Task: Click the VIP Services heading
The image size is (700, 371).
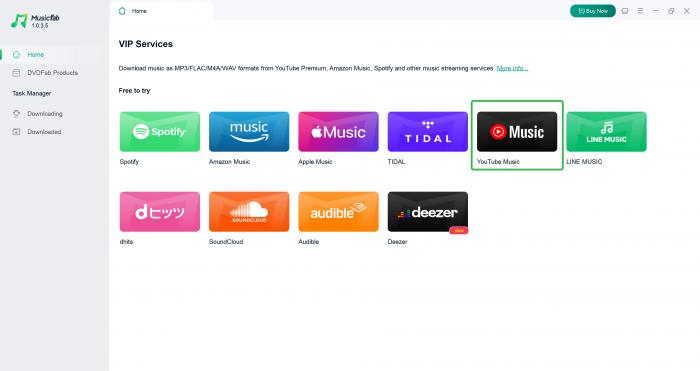Action: click(x=146, y=44)
